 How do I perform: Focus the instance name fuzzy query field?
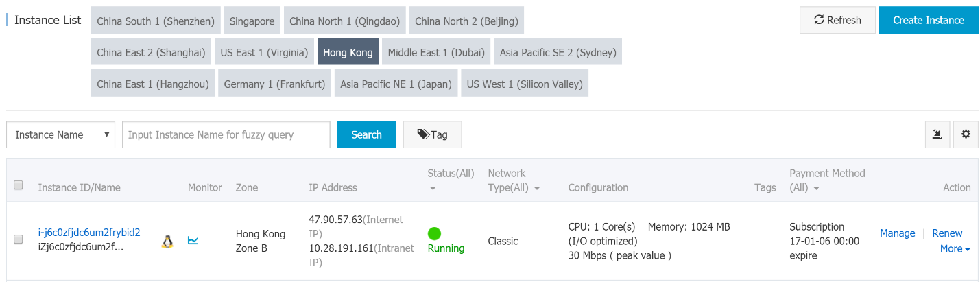tap(226, 134)
